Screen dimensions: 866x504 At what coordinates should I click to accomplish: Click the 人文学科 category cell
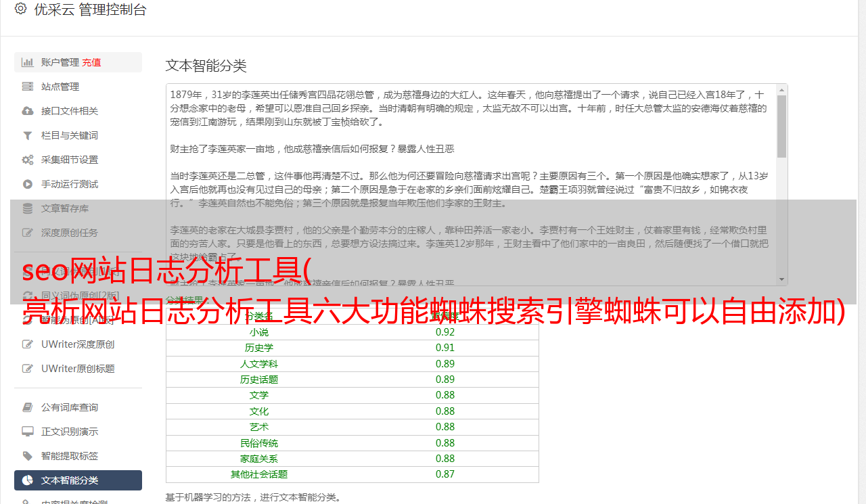(259, 364)
